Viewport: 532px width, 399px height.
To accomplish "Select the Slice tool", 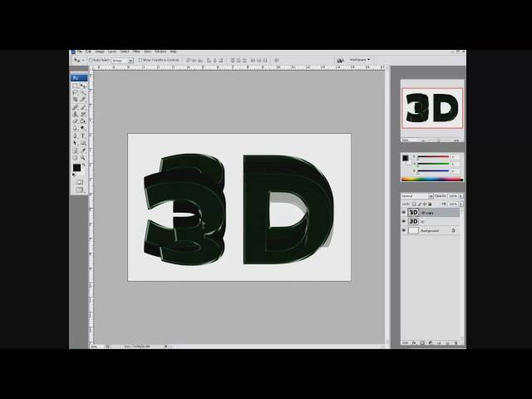I will click(83, 99).
